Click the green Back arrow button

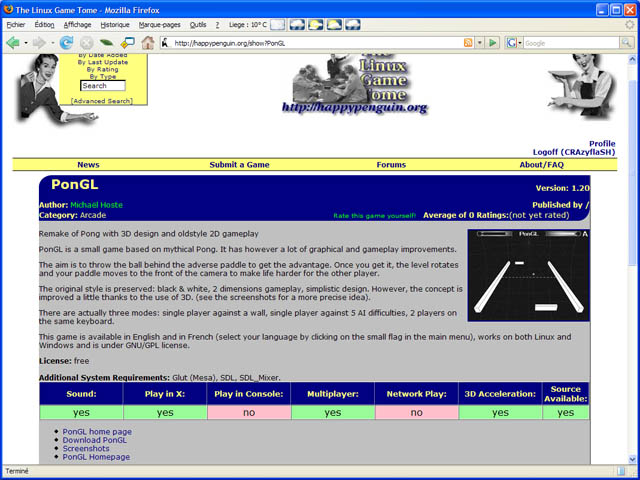(x=12, y=43)
